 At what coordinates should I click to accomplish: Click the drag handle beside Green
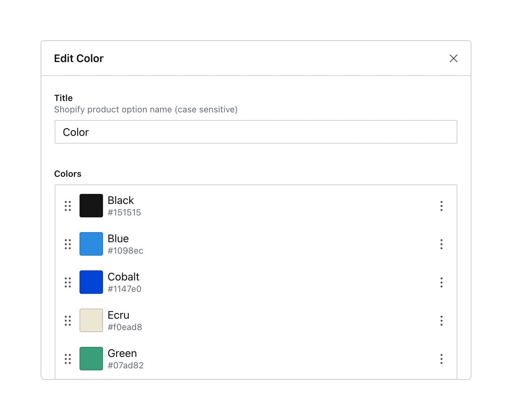[68, 359]
